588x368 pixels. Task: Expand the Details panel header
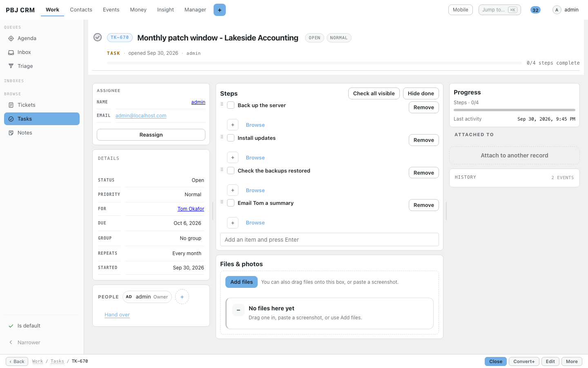(151, 158)
